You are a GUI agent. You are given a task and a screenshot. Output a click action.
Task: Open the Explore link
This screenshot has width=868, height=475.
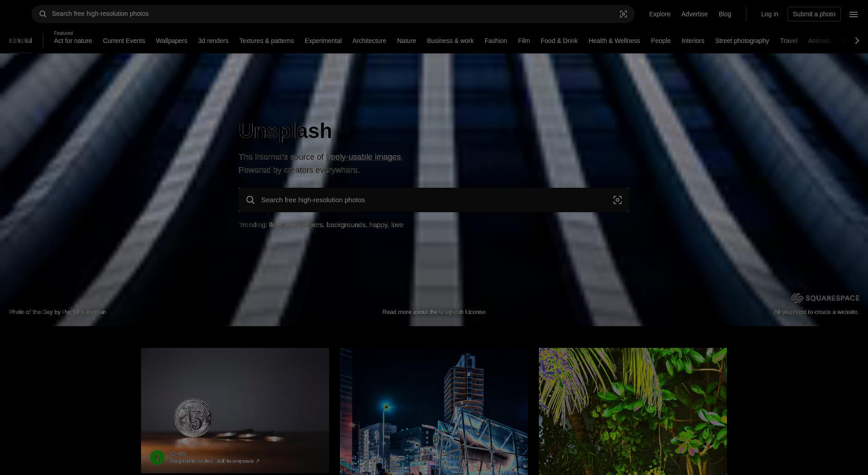pos(660,14)
